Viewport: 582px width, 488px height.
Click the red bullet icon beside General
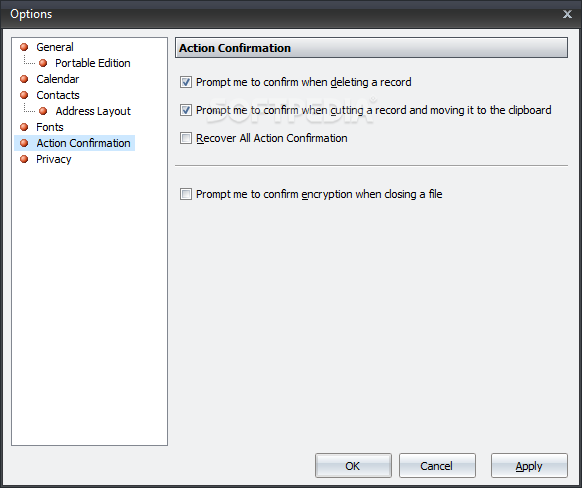[24, 47]
